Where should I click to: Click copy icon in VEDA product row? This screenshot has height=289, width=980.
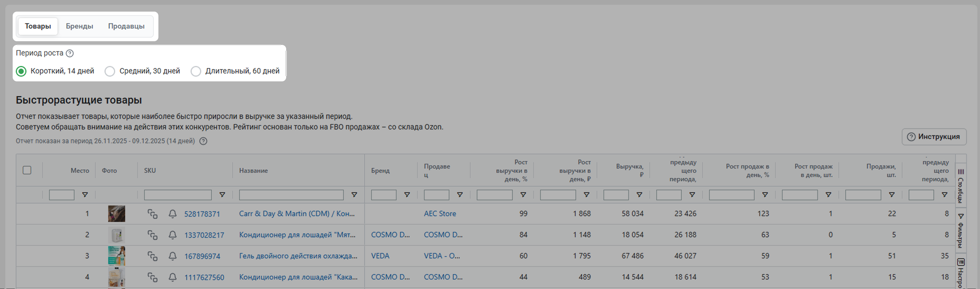tap(153, 256)
